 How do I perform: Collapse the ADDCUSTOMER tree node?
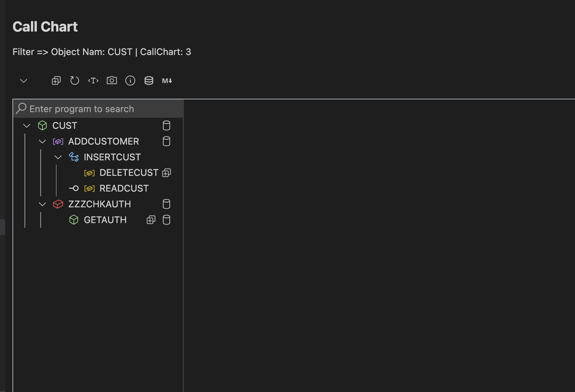43,141
